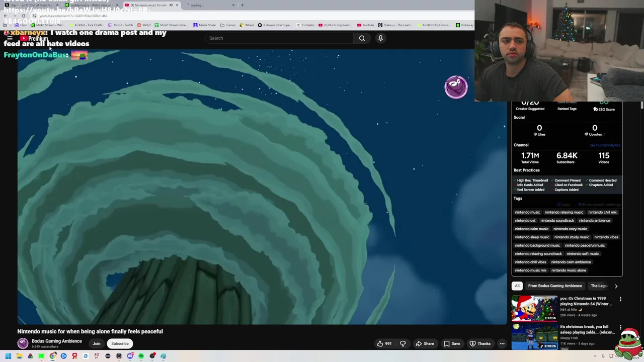Select the All filter chip

click(x=517, y=286)
